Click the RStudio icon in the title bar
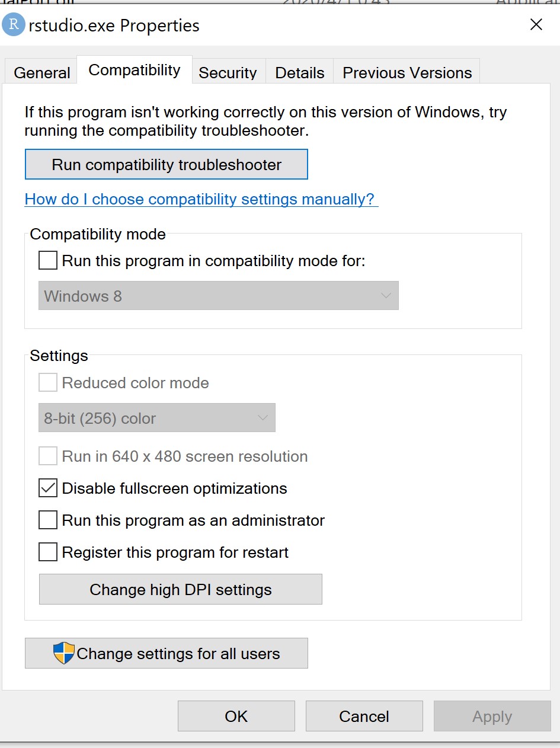 (12, 25)
